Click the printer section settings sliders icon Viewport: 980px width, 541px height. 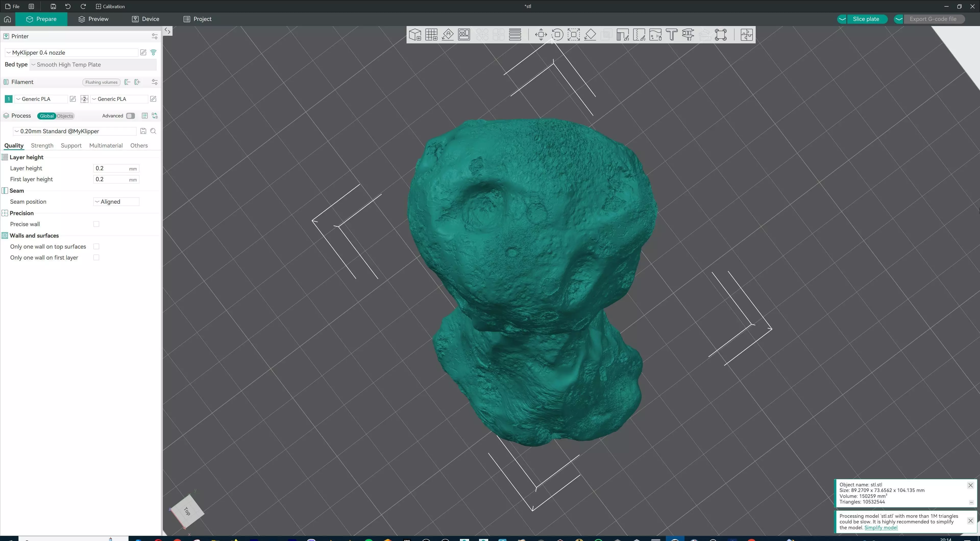[154, 36]
